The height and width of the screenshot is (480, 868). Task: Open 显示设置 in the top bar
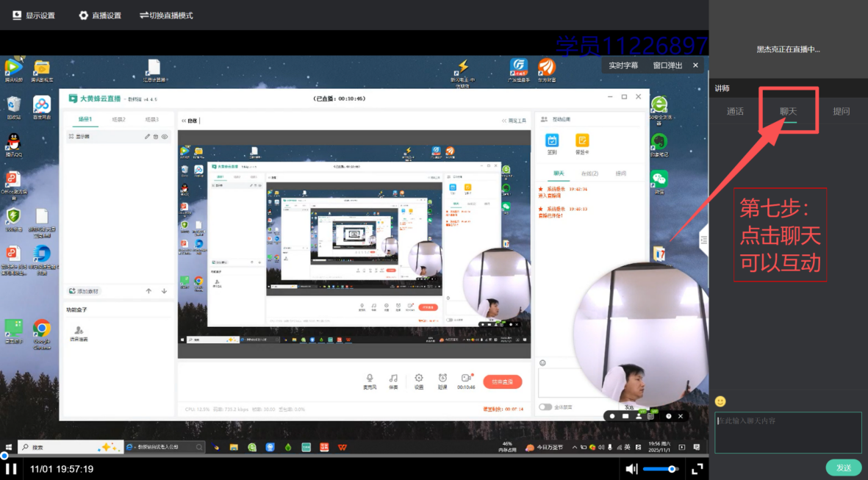(34, 15)
